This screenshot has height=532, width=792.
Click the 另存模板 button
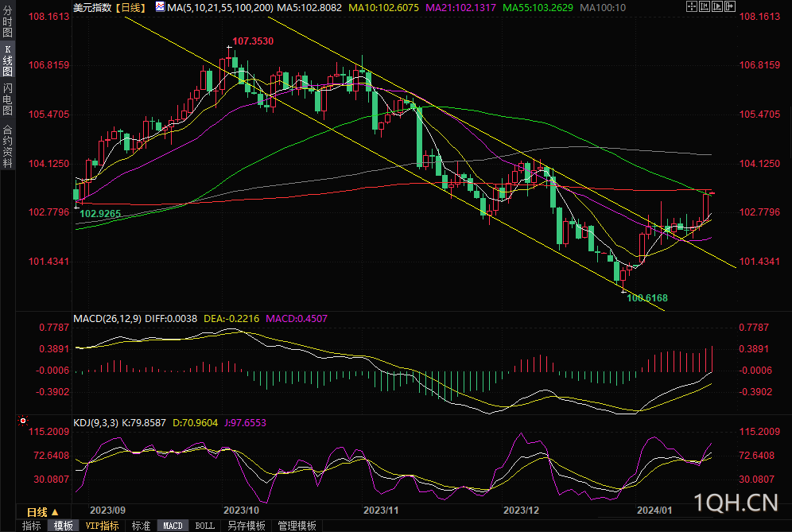click(x=246, y=526)
